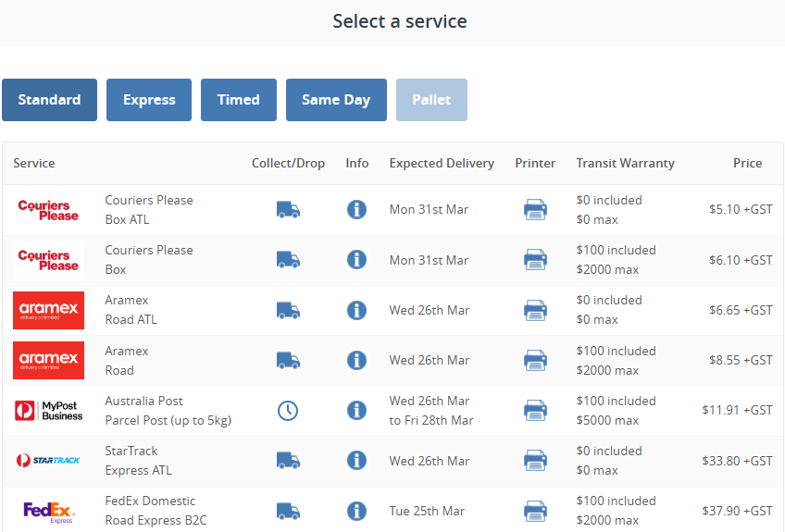The image size is (785, 532).
Task: Click printer icon for FedEx Domestic row
Action: point(535,511)
